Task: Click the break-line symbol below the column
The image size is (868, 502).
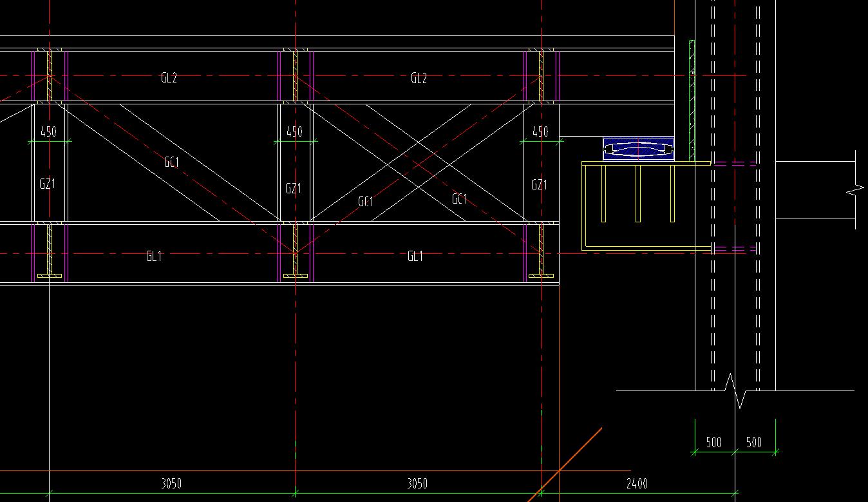Action: click(x=735, y=391)
